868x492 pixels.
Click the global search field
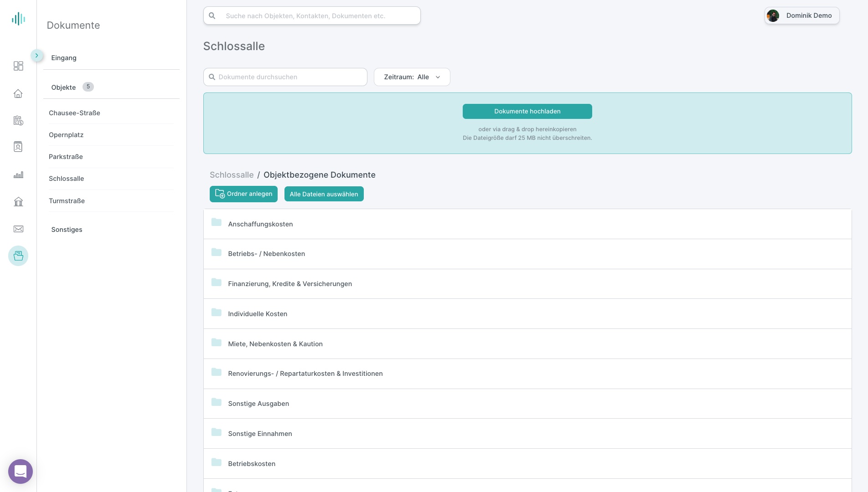pos(312,15)
